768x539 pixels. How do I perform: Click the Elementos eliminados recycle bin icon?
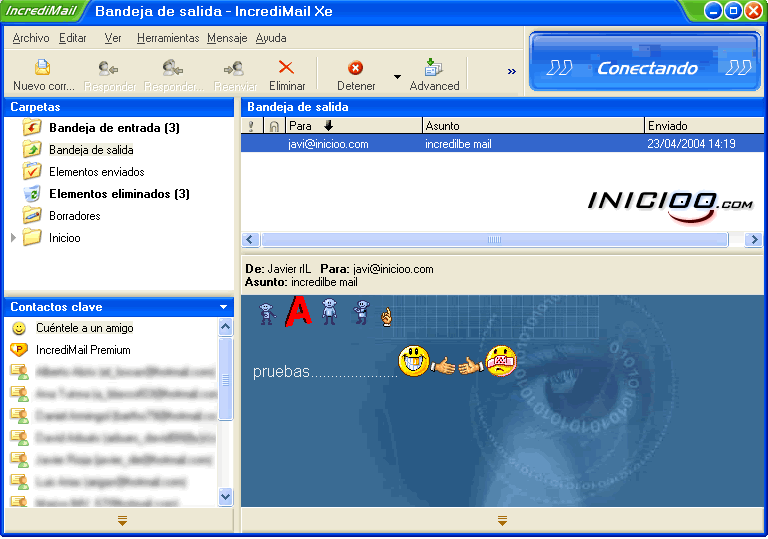[x=32, y=194]
